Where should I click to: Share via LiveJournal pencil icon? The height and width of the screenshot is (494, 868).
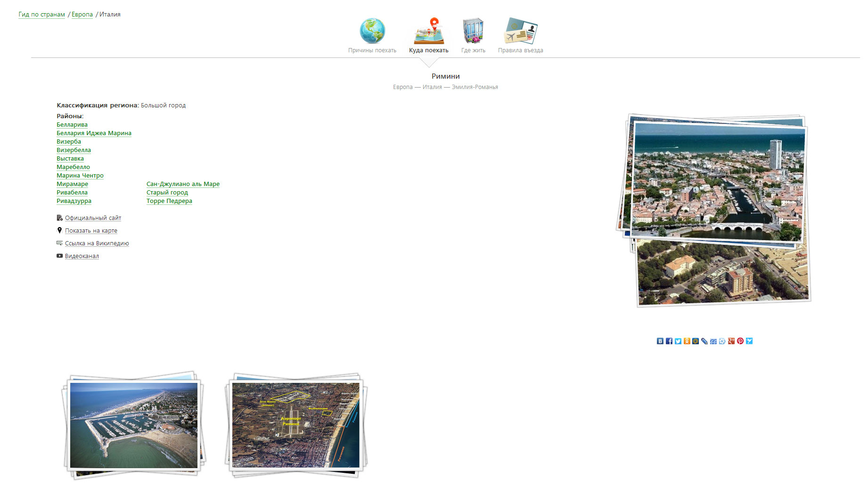(x=704, y=341)
